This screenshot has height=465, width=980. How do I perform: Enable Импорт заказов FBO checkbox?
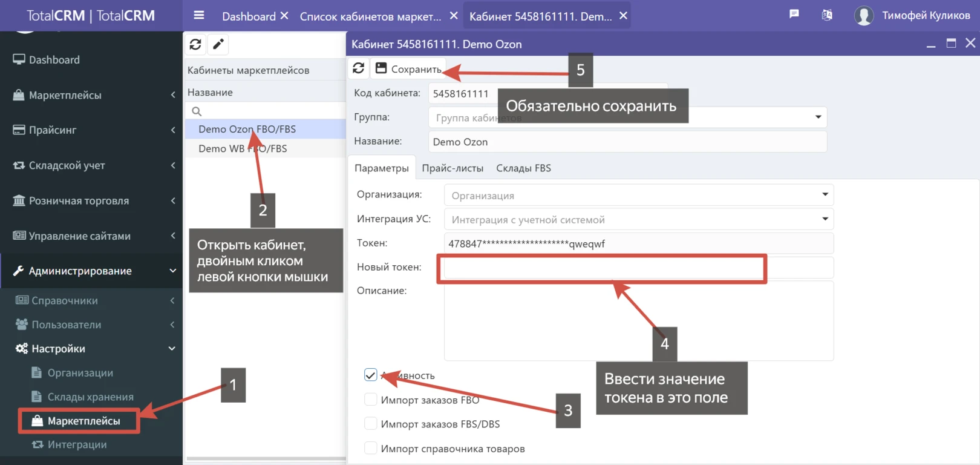click(x=371, y=400)
